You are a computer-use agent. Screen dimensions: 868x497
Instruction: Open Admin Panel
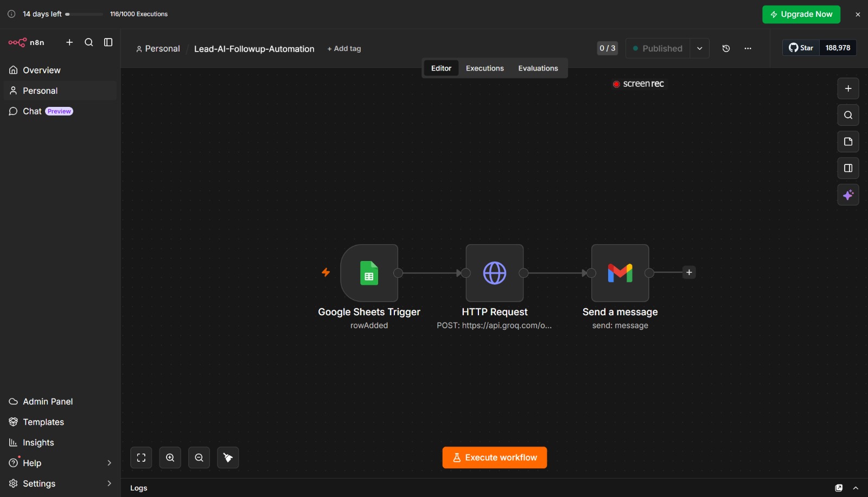[x=60, y=402]
